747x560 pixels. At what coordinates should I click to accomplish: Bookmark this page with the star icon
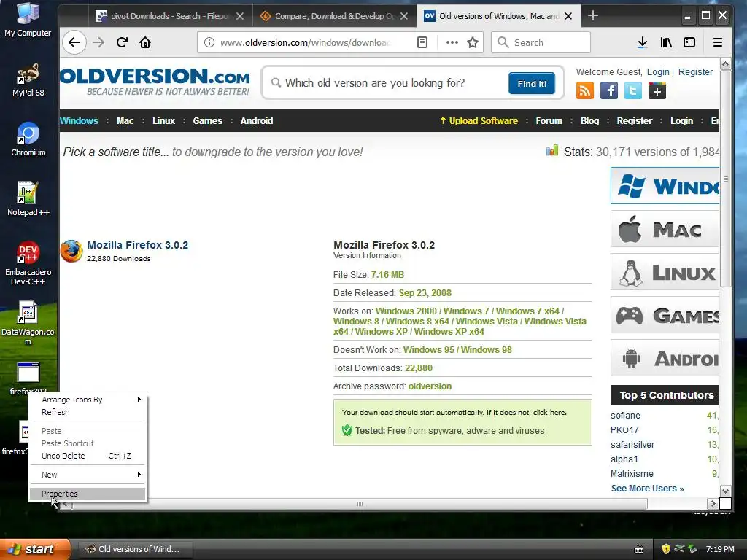point(473,42)
